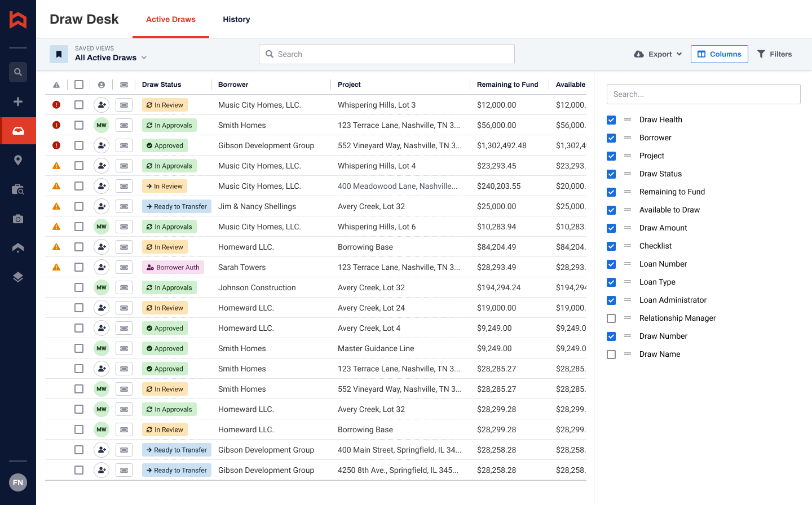Toggle the Draw Number column checkbox
This screenshot has width=812, height=505.
pos(611,336)
